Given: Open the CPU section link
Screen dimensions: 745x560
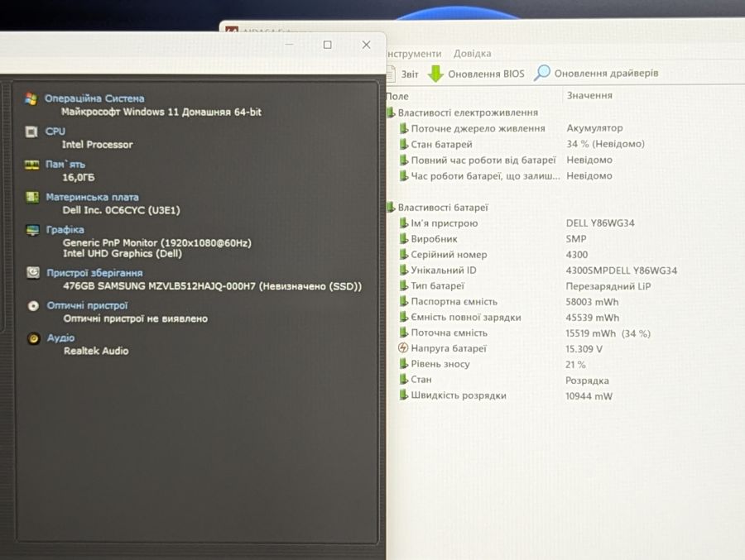Looking at the screenshot, I should point(55,131).
